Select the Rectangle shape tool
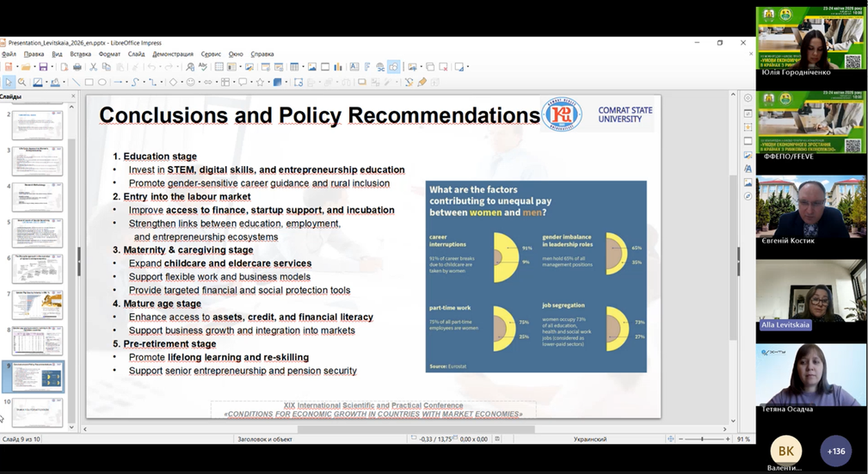Screen dimensions: 868x474 (x=89, y=83)
